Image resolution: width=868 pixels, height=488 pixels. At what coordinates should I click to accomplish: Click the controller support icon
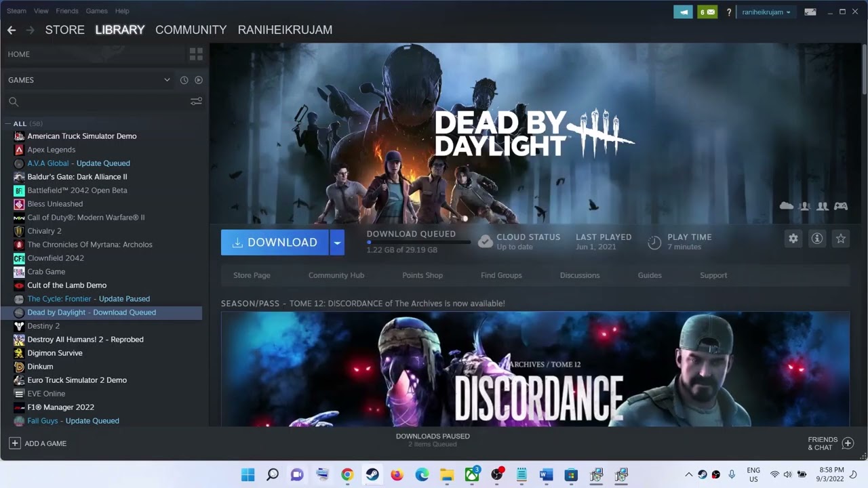(841, 205)
